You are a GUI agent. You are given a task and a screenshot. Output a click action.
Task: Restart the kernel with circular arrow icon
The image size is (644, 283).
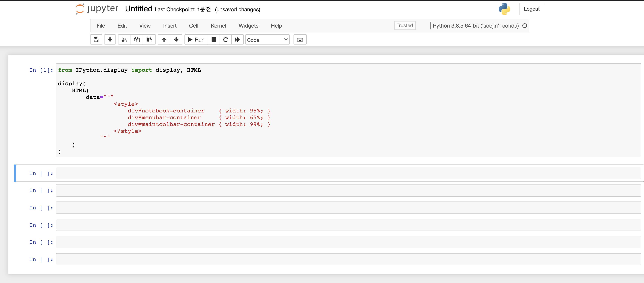[225, 39]
